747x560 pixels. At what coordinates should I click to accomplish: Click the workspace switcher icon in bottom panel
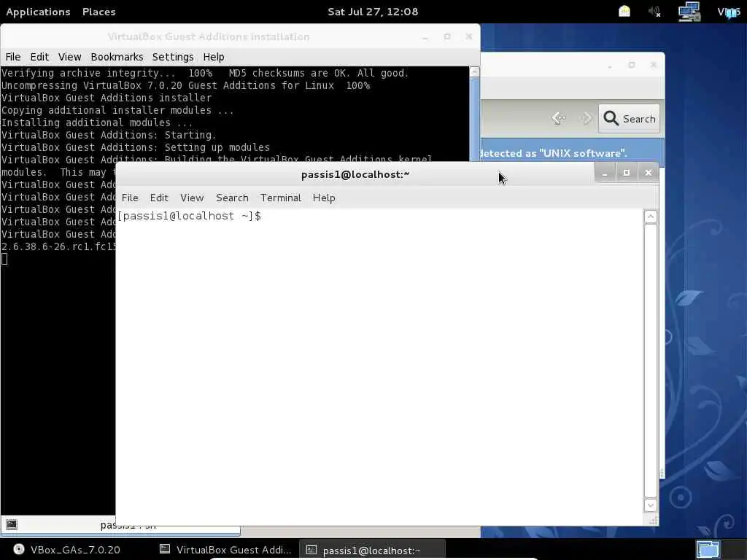coord(708,549)
